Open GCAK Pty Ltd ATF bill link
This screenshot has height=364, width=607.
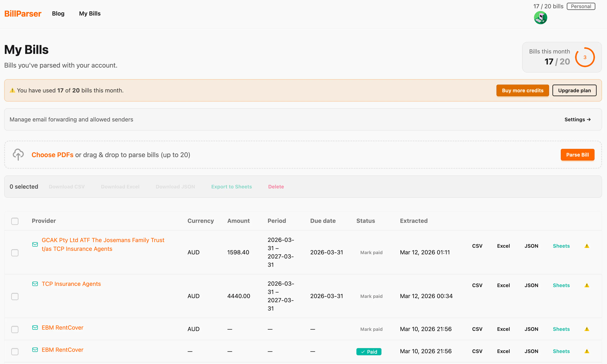click(x=103, y=244)
